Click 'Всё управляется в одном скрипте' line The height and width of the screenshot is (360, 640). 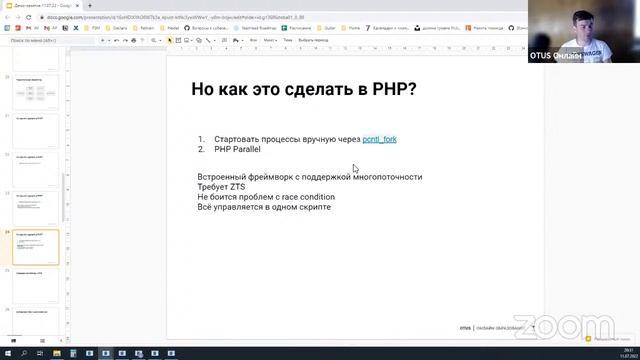click(264, 207)
